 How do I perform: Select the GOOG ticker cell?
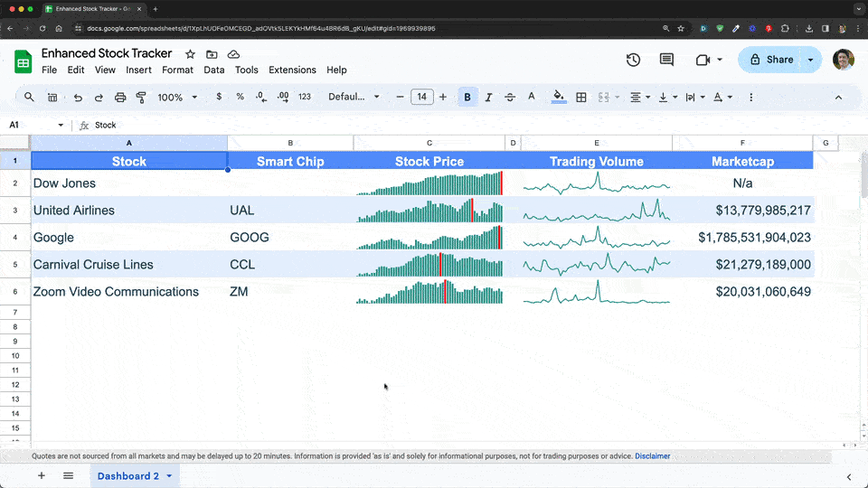[290, 238]
